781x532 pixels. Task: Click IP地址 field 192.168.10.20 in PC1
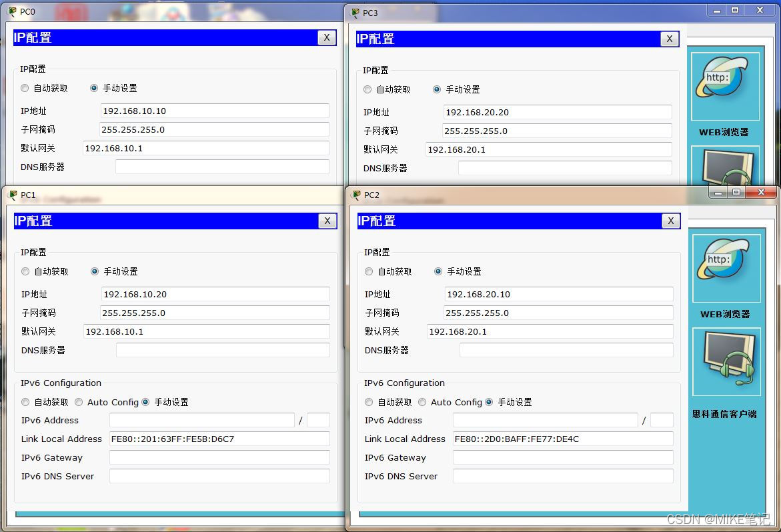click(215, 294)
